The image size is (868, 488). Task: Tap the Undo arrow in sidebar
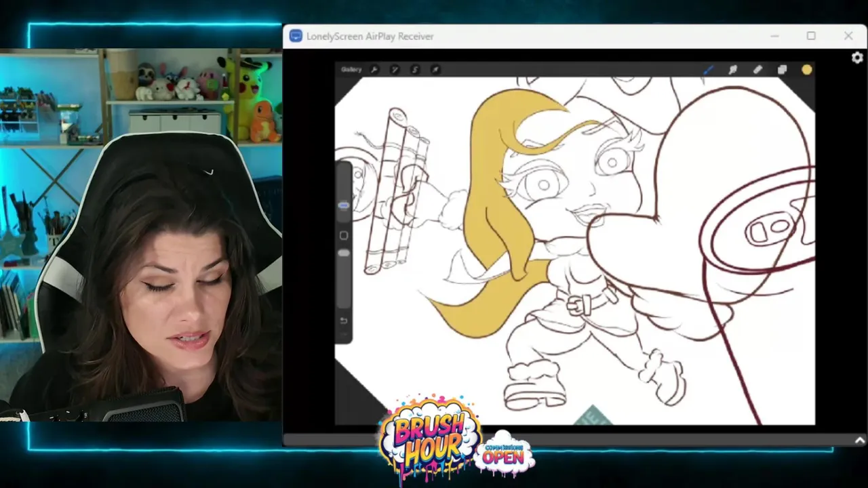click(x=344, y=320)
